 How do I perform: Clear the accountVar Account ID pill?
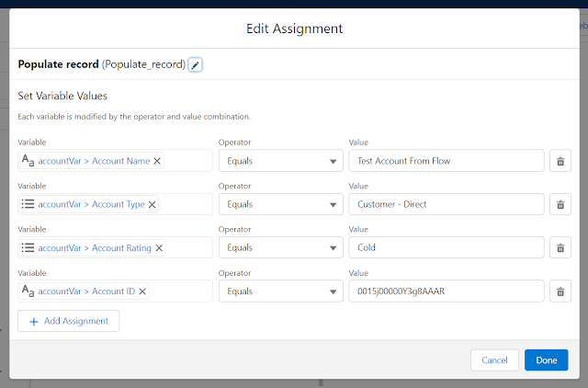tap(142, 291)
